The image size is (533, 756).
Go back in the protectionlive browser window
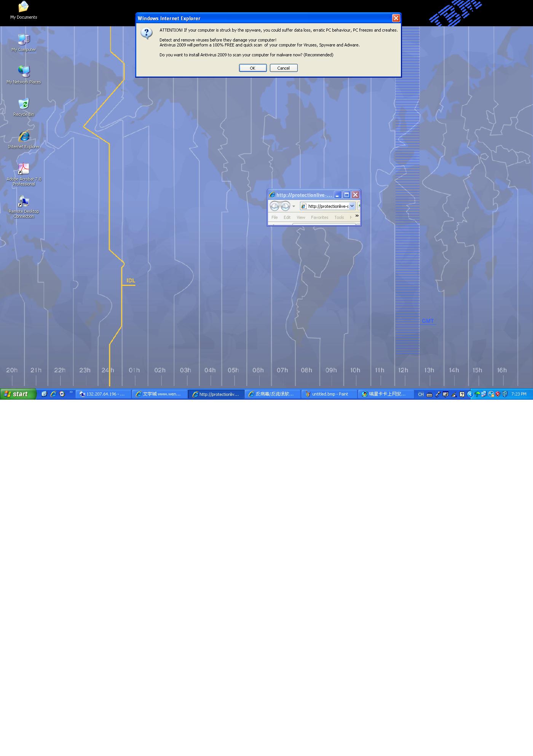[x=274, y=206]
